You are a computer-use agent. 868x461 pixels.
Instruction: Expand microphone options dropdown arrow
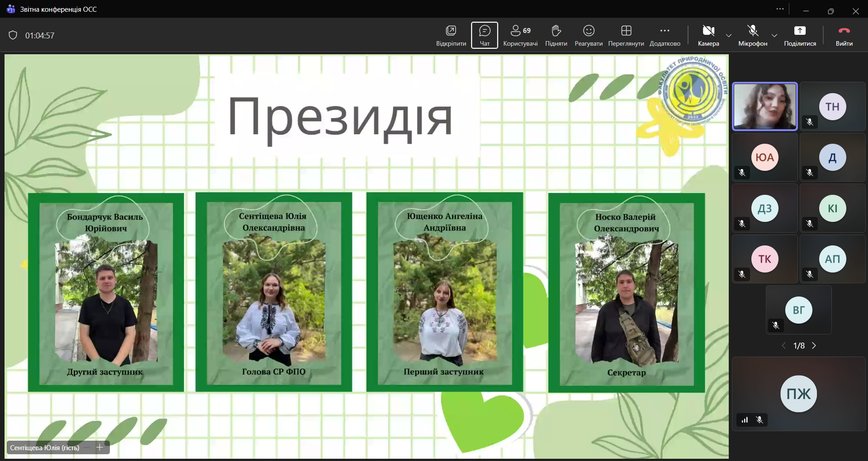tap(774, 36)
